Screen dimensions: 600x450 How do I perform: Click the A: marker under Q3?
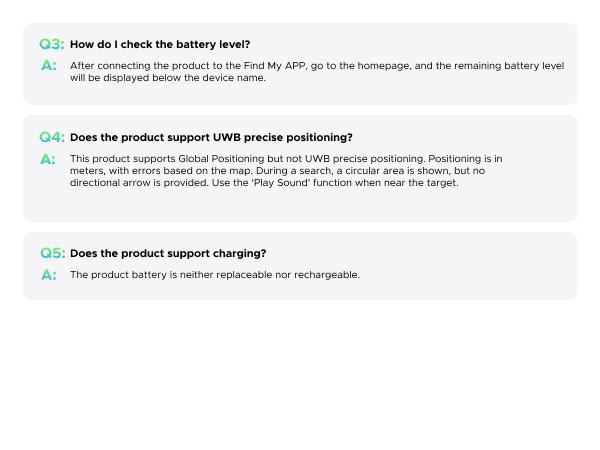point(49,65)
